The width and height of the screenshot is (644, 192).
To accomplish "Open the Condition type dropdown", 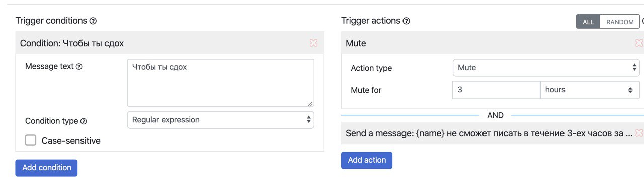I will pyautogui.click(x=220, y=120).
